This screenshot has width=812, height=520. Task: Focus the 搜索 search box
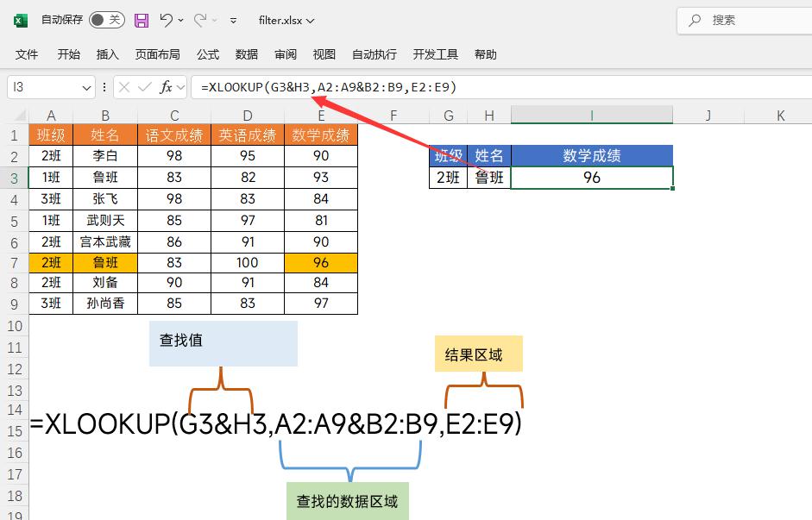click(x=745, y=20)
